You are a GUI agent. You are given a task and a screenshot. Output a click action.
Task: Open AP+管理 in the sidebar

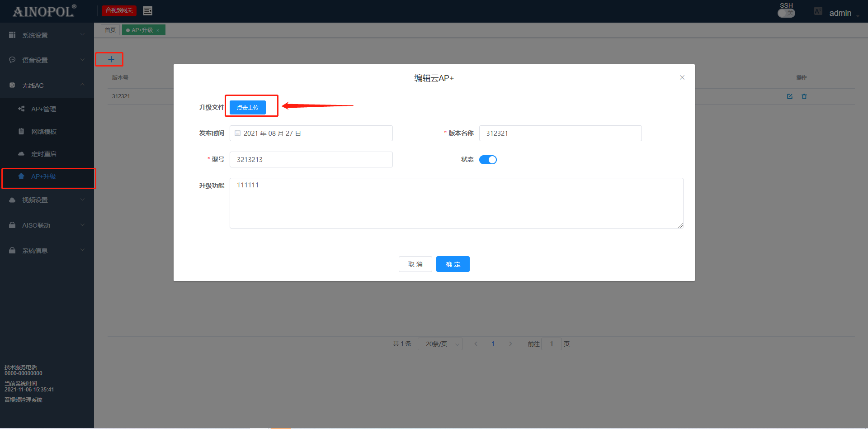(x=43, y=109)
